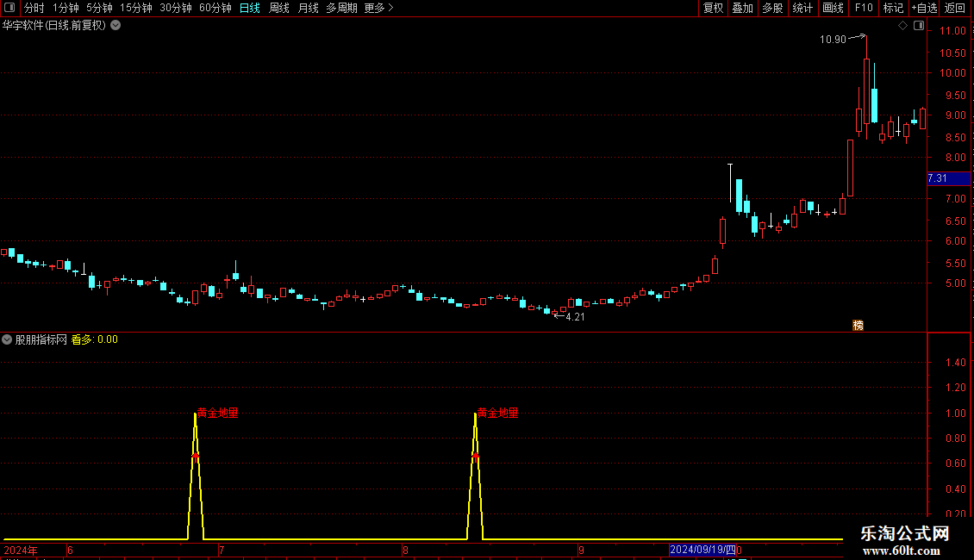
Task: Click the second red arrow signal marker
Action: click(x=475, y=457)
